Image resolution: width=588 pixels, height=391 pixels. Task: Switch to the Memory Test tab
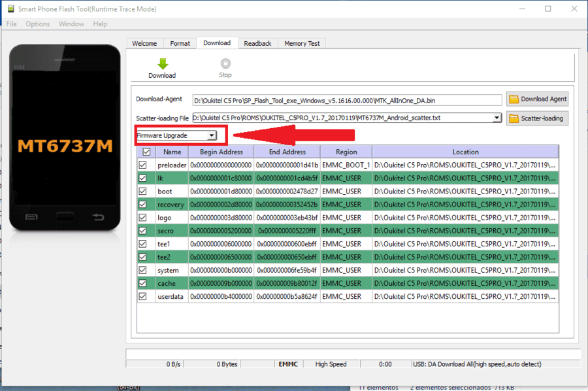pyautogui.click(x=302, y=44)
